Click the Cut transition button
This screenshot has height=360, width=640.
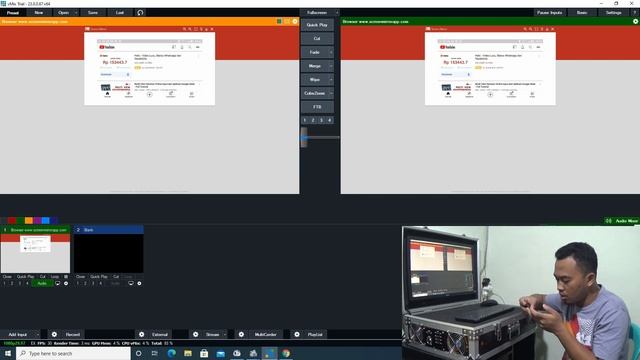pyautogui.click(x=317, y=38)
